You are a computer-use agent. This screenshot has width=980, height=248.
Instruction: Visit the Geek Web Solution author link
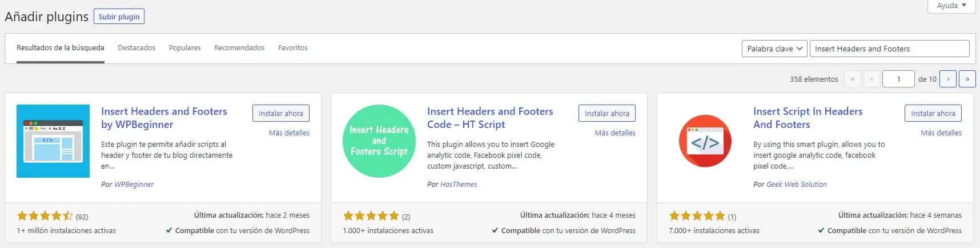[796, 184]
